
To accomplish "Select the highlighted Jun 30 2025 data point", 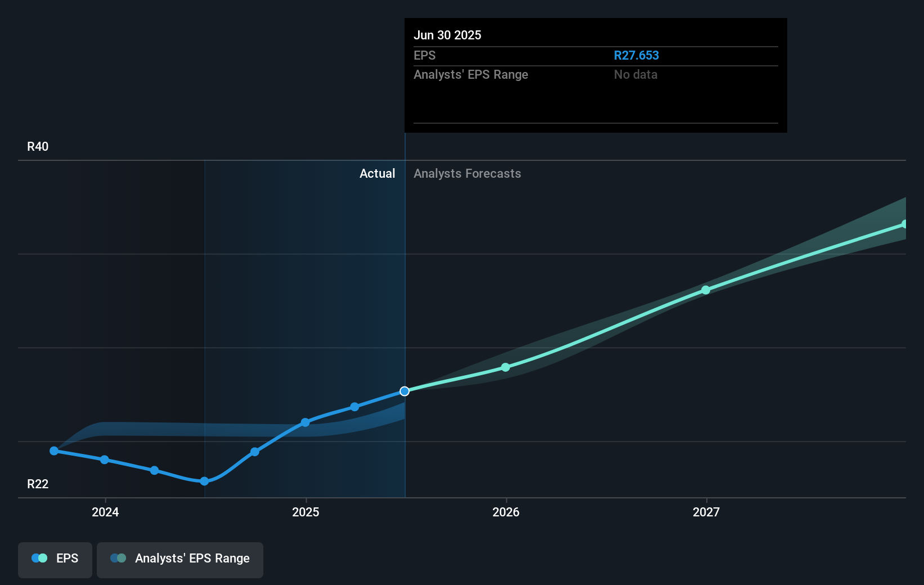I will [405, 391].
